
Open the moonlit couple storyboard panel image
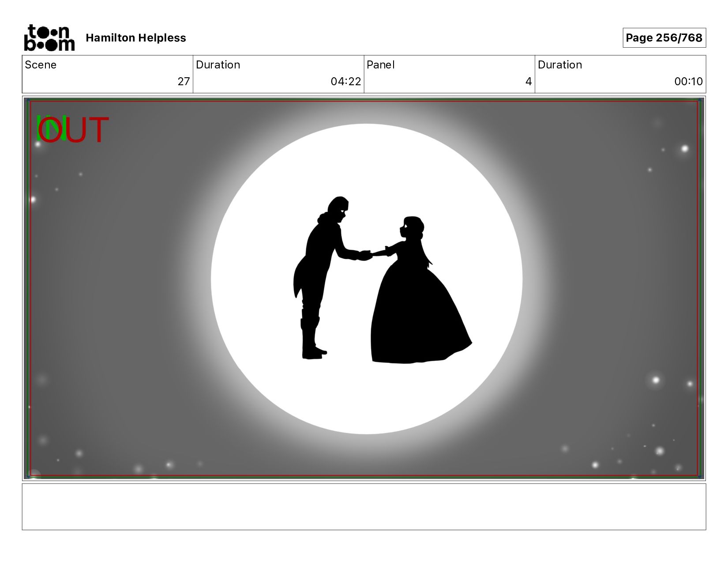pyautogui.click(x=364, y=288)
